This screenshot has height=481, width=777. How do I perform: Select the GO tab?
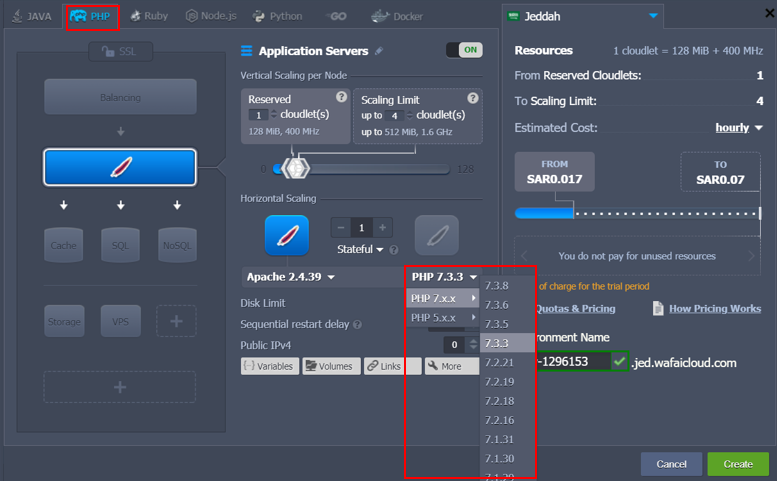point(336,16)
